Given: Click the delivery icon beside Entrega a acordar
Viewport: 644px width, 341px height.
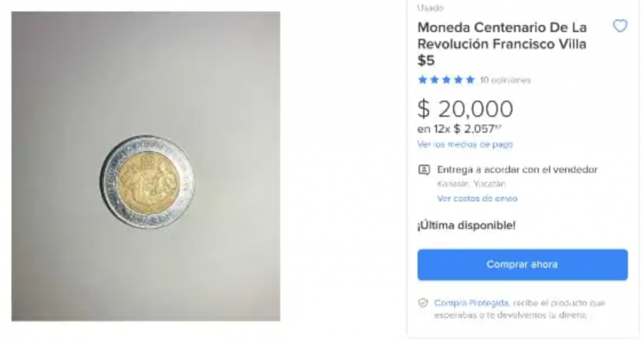Looking at the screenshot, I should (x=424, y=170).
